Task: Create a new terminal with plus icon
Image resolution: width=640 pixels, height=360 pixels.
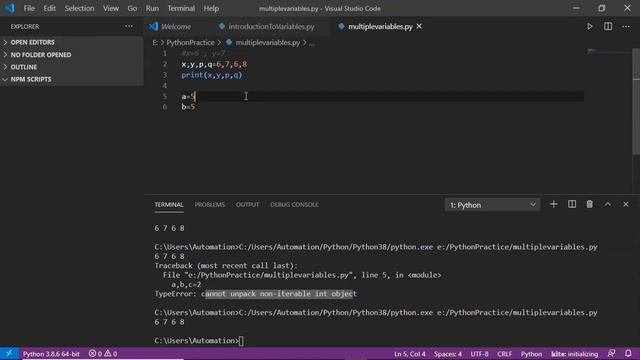Action: click(553, 204)
